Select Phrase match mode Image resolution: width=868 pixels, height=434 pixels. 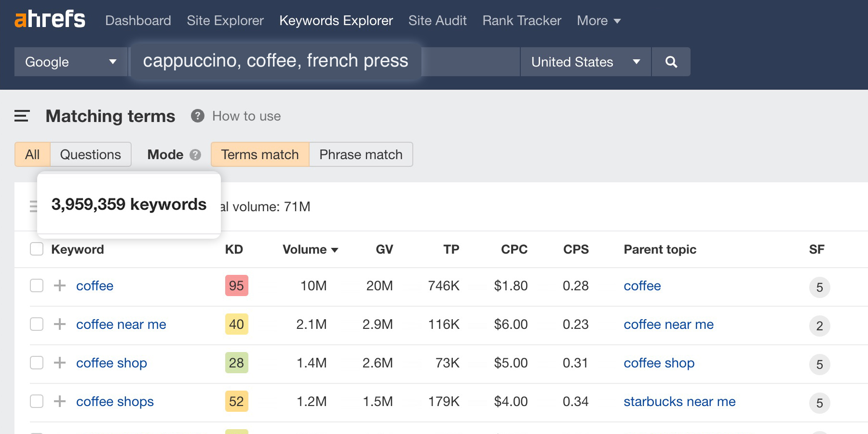tap(360, 154)
